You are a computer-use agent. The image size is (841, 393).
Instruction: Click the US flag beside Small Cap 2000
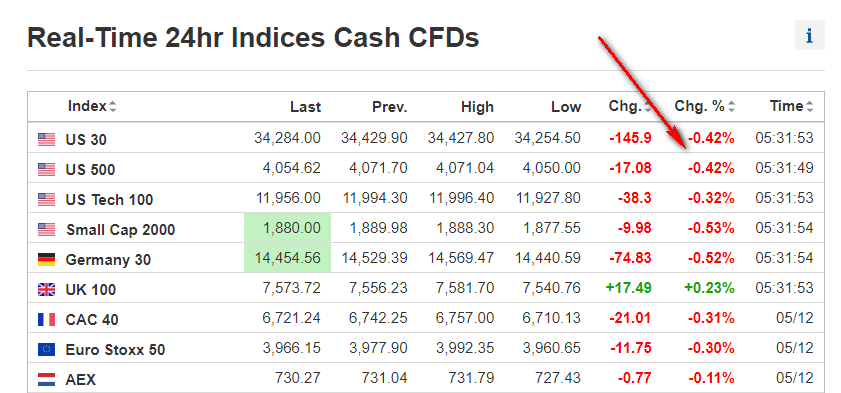[x=47, y=230]
